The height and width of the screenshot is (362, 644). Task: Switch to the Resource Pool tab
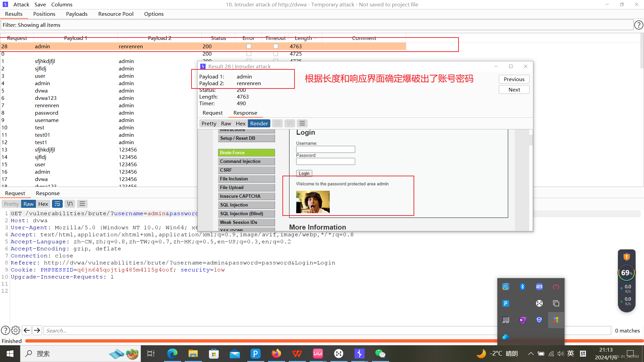coord(116,14)
